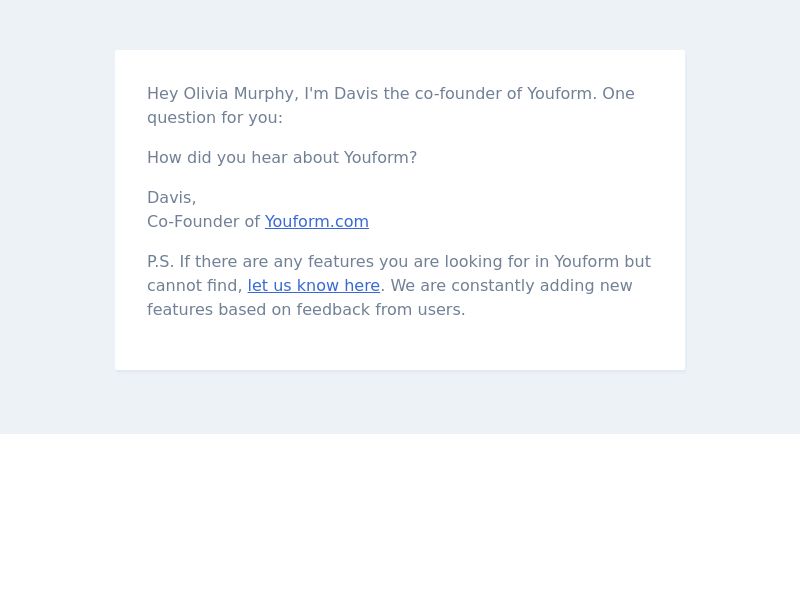Click the 'P.S. If there are any features' line
This screenshot has height=600, width=800.
pos(399,262)
